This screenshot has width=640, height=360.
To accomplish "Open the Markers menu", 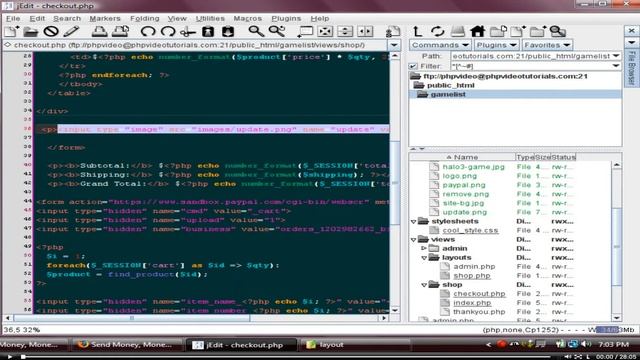I will 105,18.
